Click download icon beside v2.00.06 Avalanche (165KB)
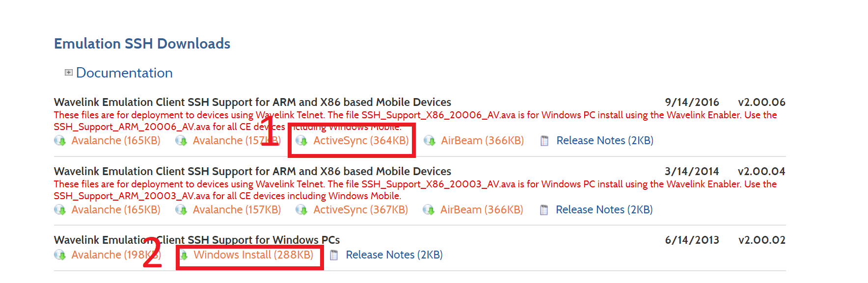The image size is (868, 283). click(60, 141)
